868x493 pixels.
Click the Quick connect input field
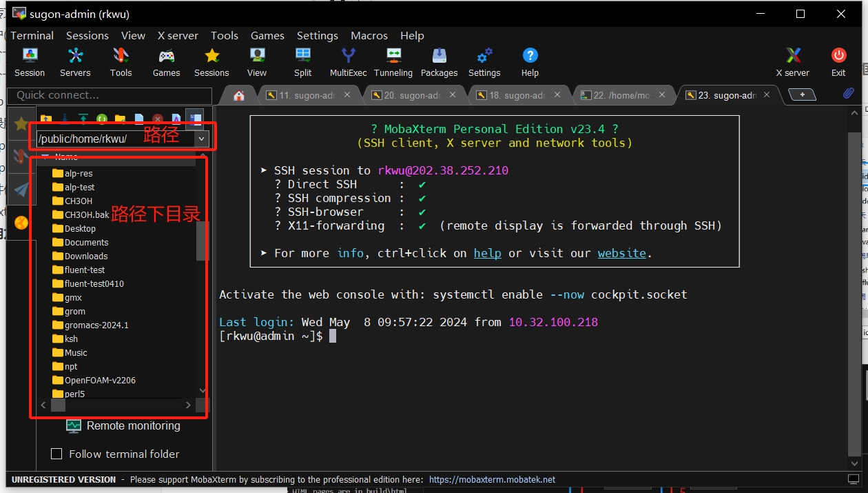click(110, 95)
